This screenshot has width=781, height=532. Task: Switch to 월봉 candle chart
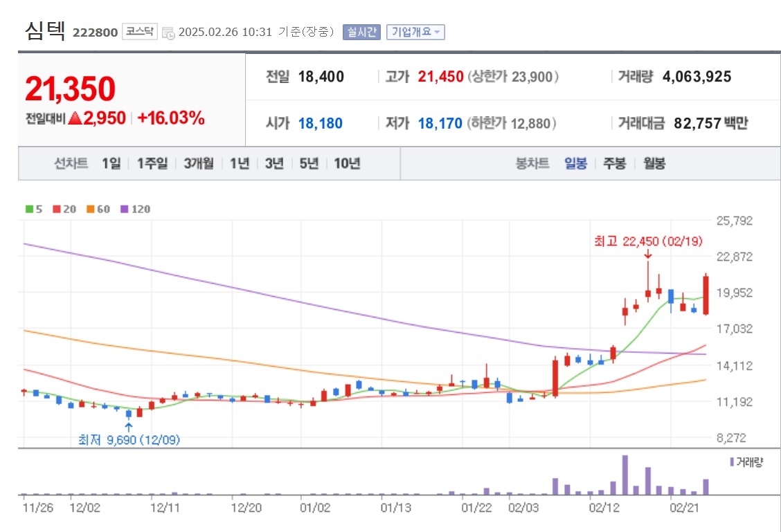point(654,163)
